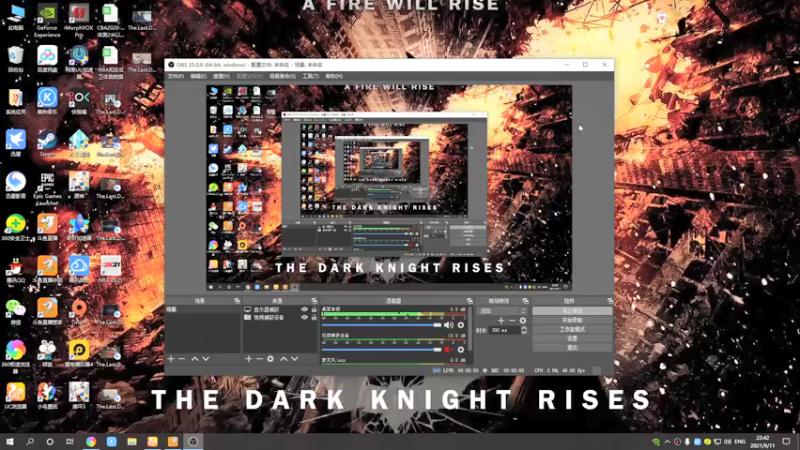
Task: Select the 360 Security Guard desktop icon
Action: [15, 227]
